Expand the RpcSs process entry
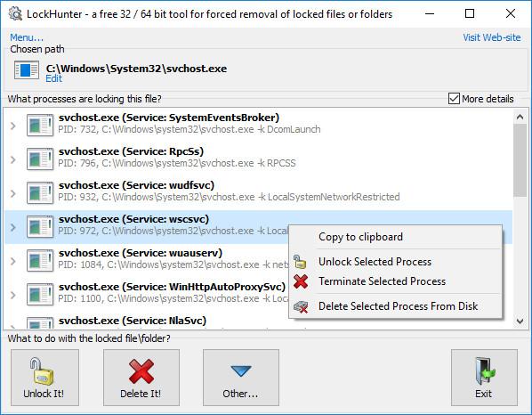 (12, 159)
